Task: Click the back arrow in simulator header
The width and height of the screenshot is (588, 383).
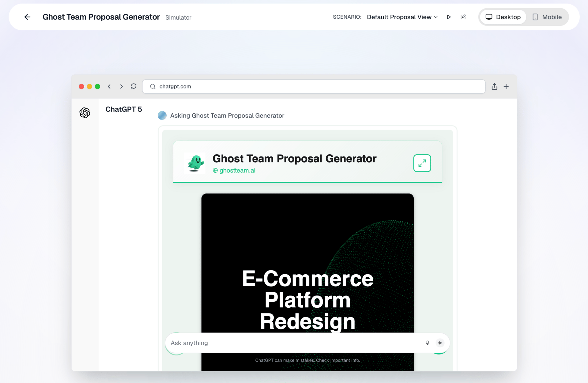Action: tap(27, 17)
